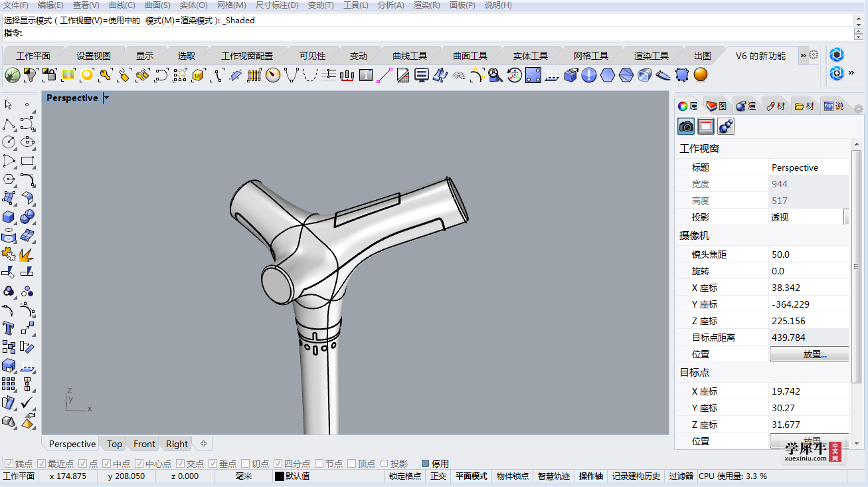Switch to the Top viewport tab

coord(115,444)
